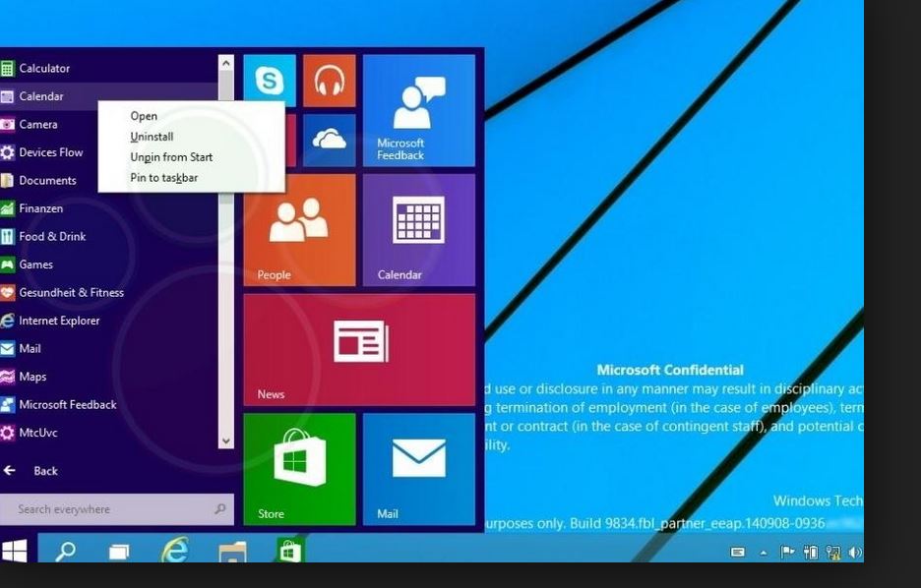Image resolution: width=921 pixels, height=588 pixels.
Task: Open the News tile
Action: (x=359, y=349)
